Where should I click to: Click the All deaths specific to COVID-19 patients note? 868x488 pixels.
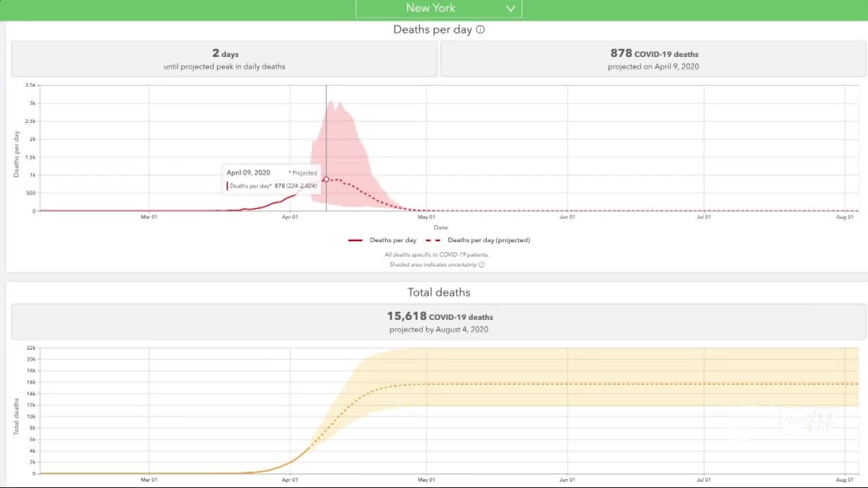(437, 255)
